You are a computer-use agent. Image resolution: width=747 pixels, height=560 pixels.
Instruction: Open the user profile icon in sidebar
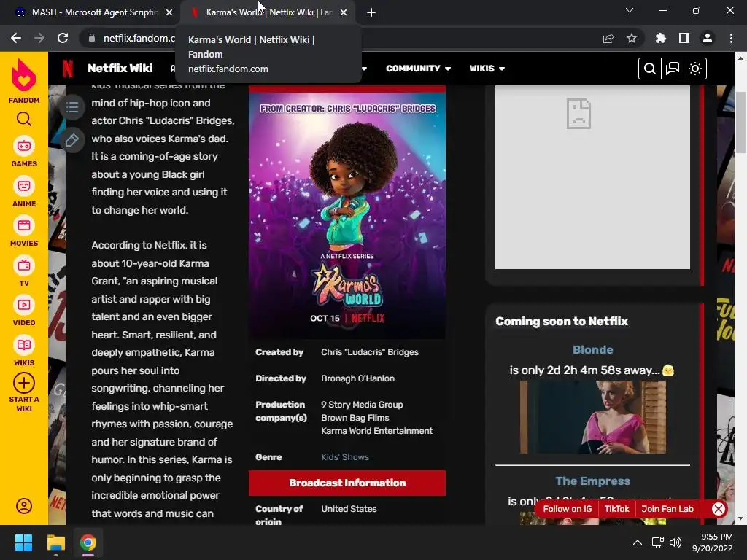coord(24,506)
